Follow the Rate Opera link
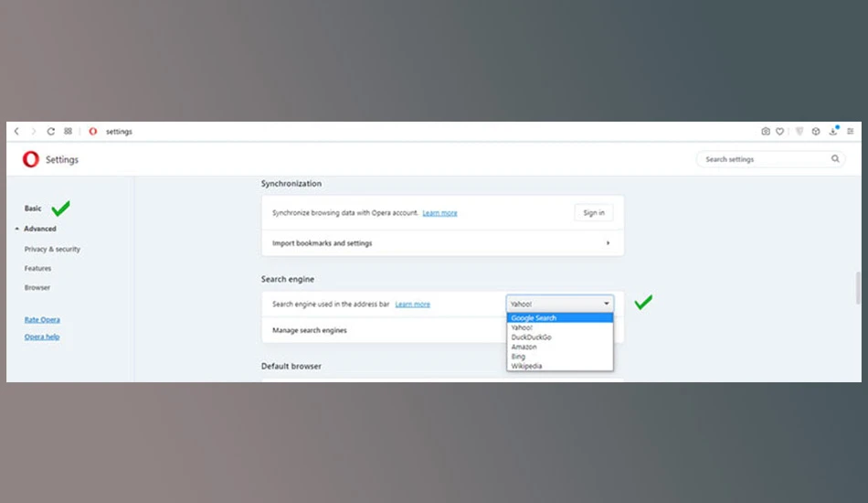Screen dimensions: 868x503 [42, 320]
